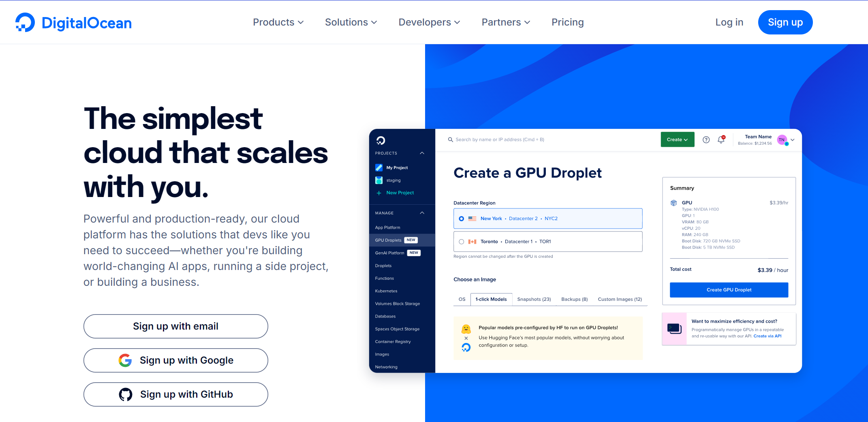
Task: Click the blue Sign up button
Action: tap(785, 22)
